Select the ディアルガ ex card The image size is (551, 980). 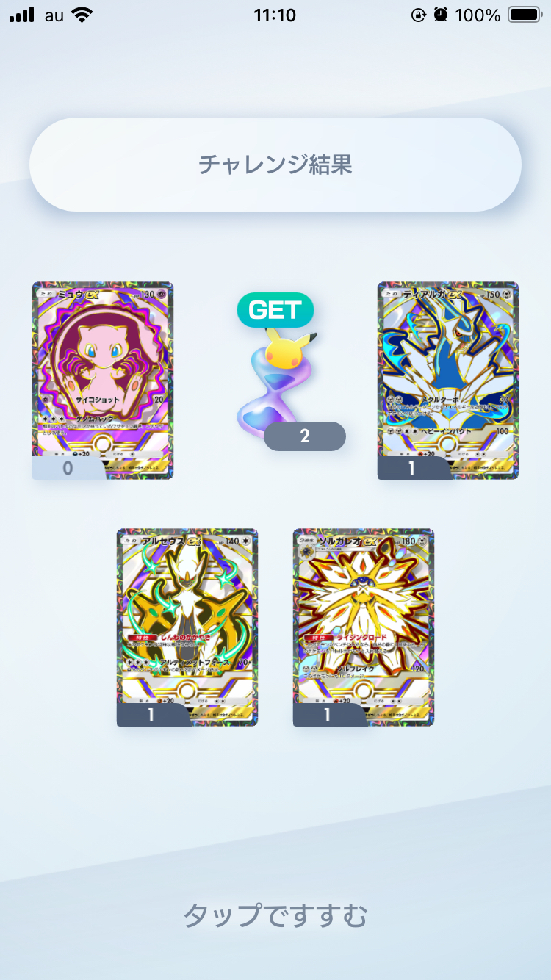click(x=448, y=381)
